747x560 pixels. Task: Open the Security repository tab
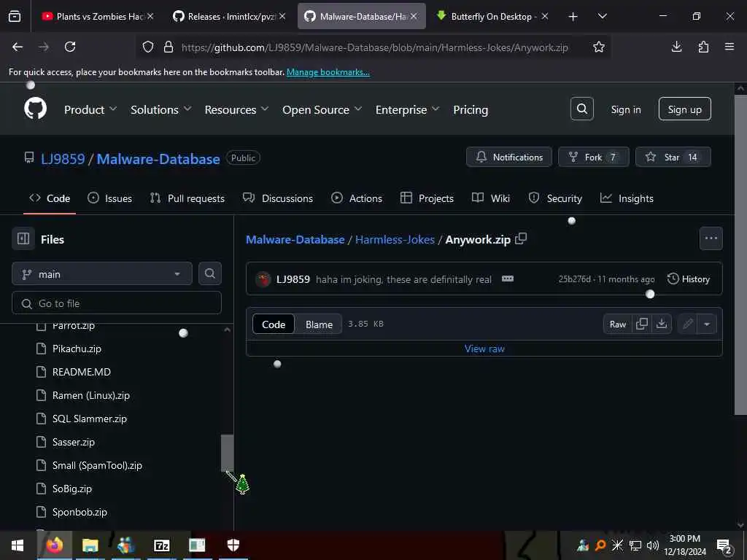coord(555,198)
